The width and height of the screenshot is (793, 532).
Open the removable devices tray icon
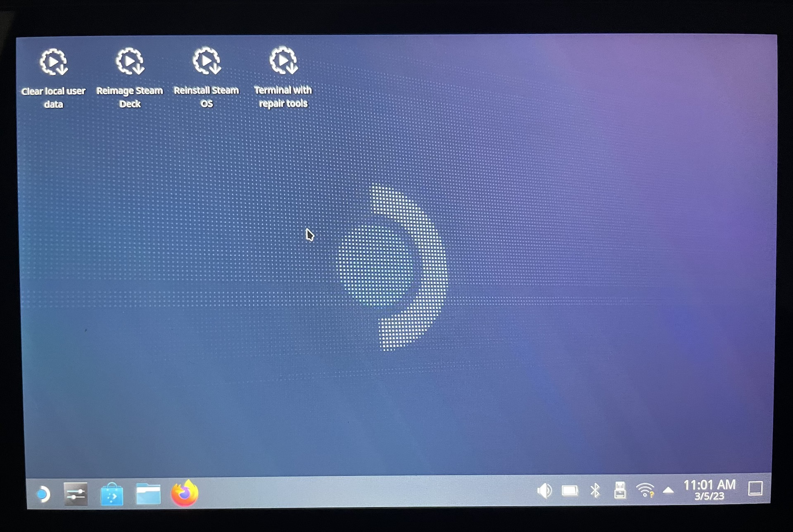620,490
